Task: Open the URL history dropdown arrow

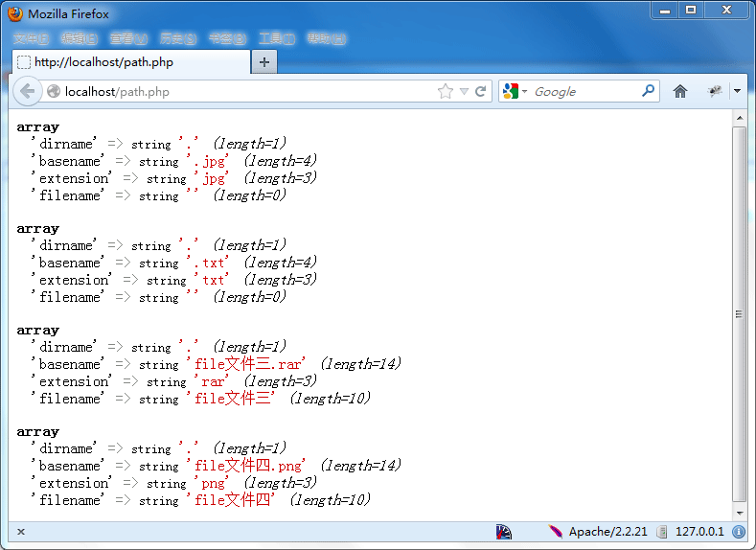Action: 464,91
